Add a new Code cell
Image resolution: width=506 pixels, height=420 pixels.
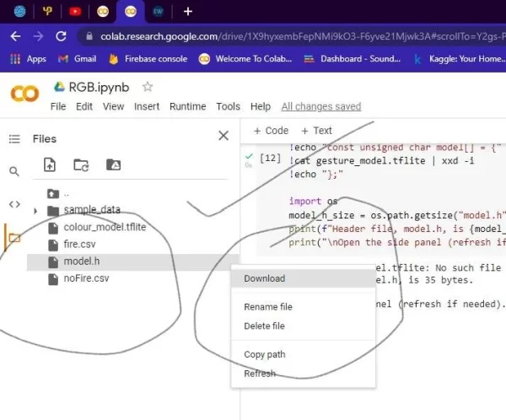[x=271, y=131]
